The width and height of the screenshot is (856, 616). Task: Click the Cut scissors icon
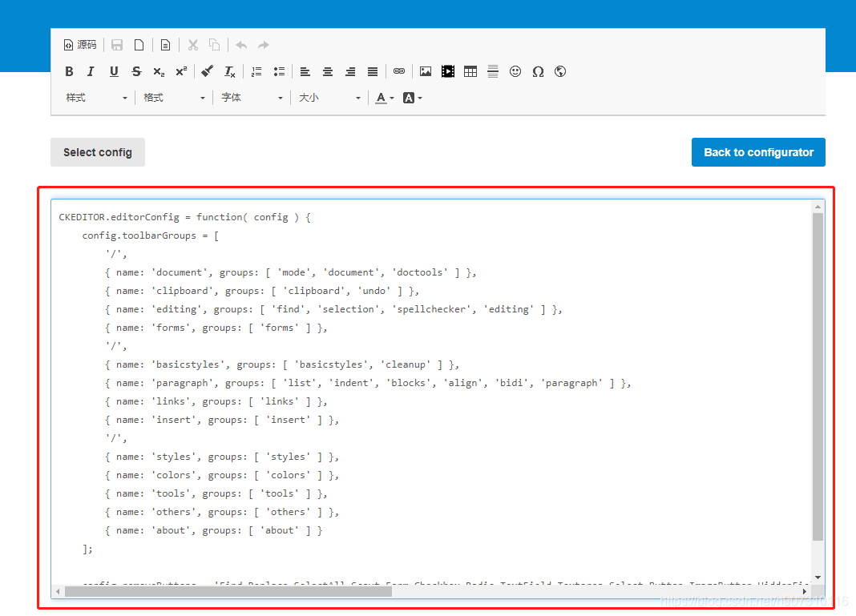[x=192, y=45]
